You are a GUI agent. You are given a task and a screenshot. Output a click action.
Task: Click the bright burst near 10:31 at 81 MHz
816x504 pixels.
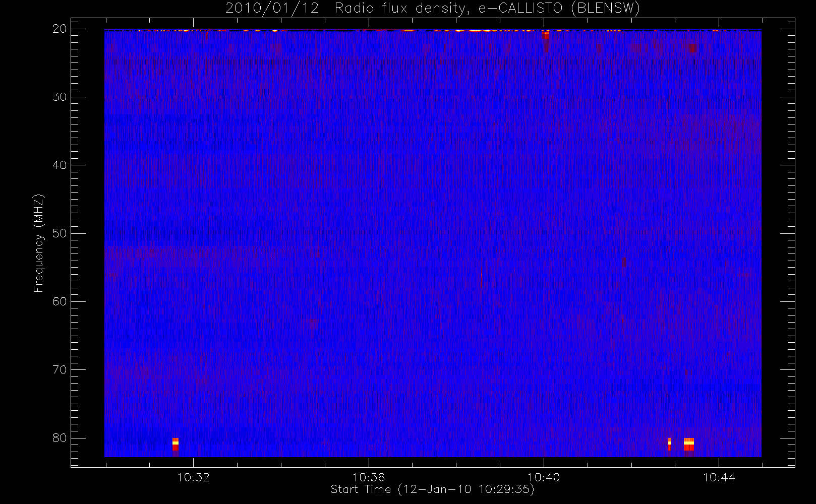175,445
